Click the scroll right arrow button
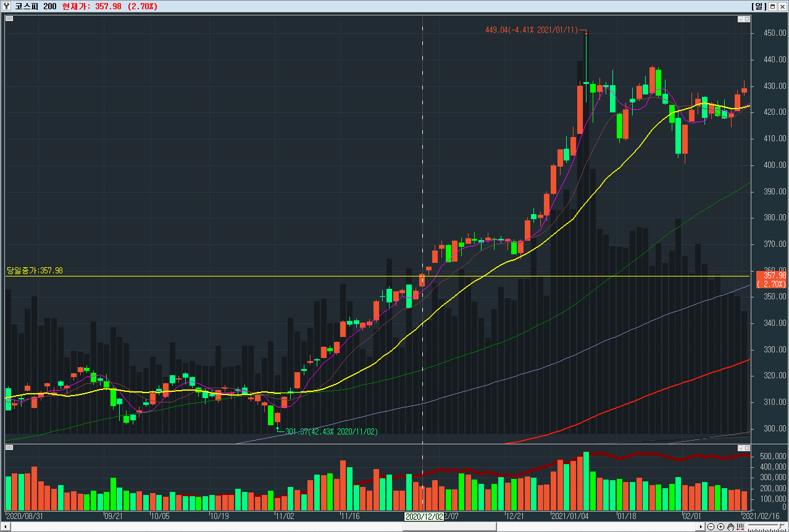Viewport: 789px width, 532px height. click(700, 526)
